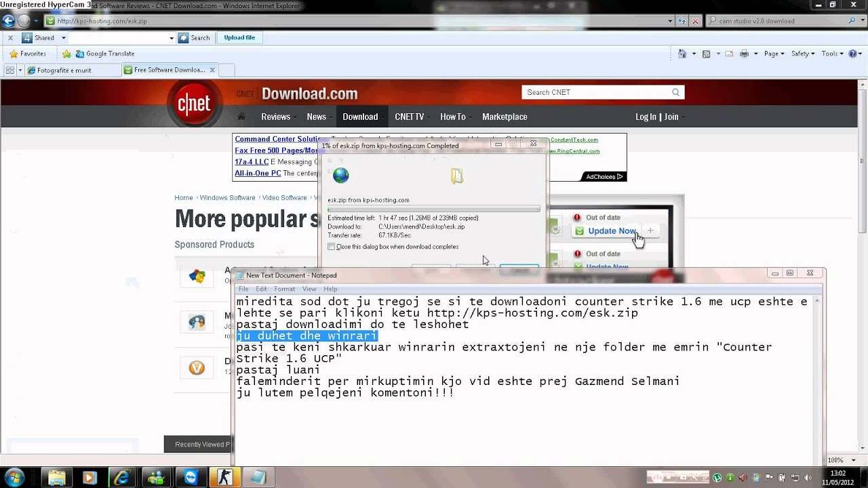Click the Search CNET input field
Viewport: 868px width, 488px height.
point(595,92)
